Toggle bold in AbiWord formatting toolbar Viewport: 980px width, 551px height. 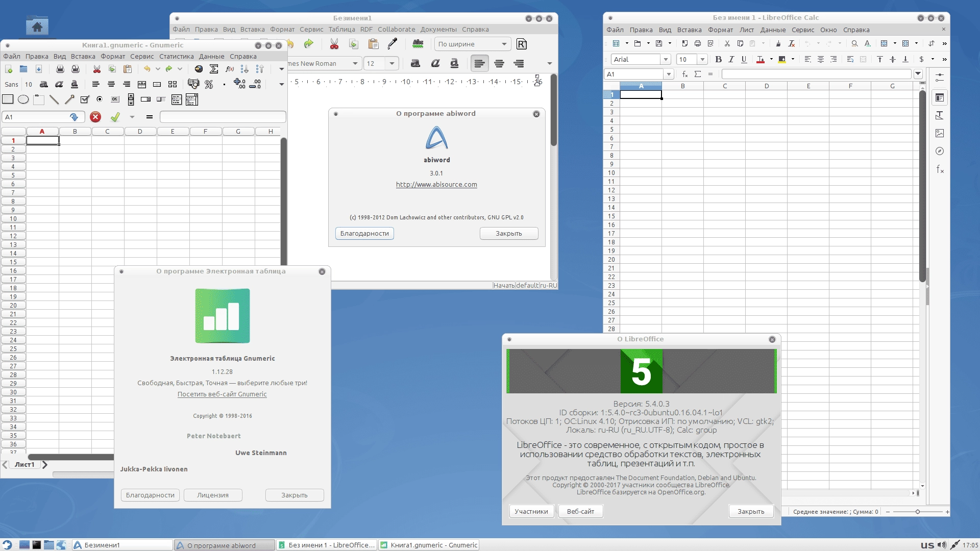(x=415, y=63)
